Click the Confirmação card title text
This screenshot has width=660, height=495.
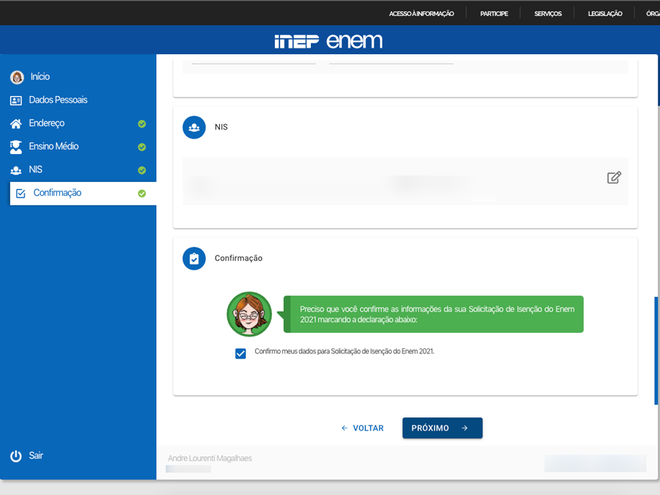coord(238,258)
